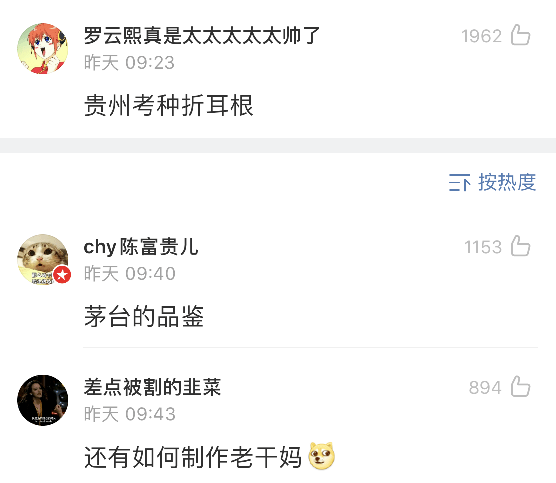
Task: Open the cat avatar profile
Action: tap(43, 259)
